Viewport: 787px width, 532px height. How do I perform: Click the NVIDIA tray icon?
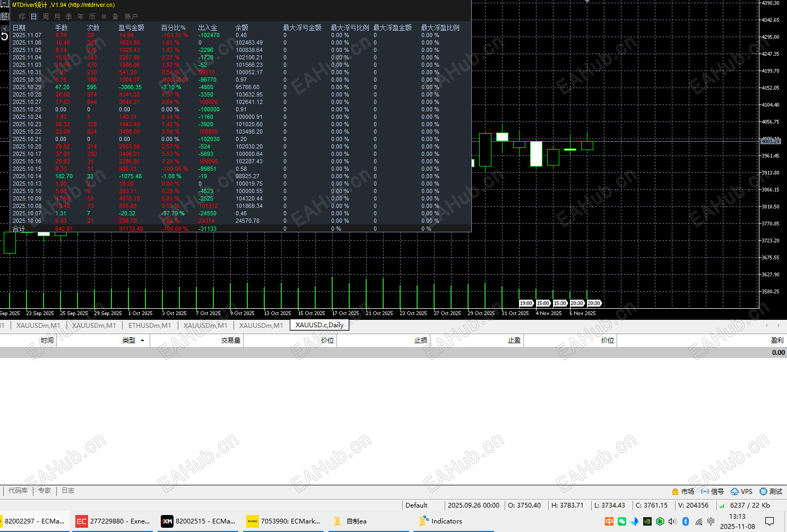point(647,521)
